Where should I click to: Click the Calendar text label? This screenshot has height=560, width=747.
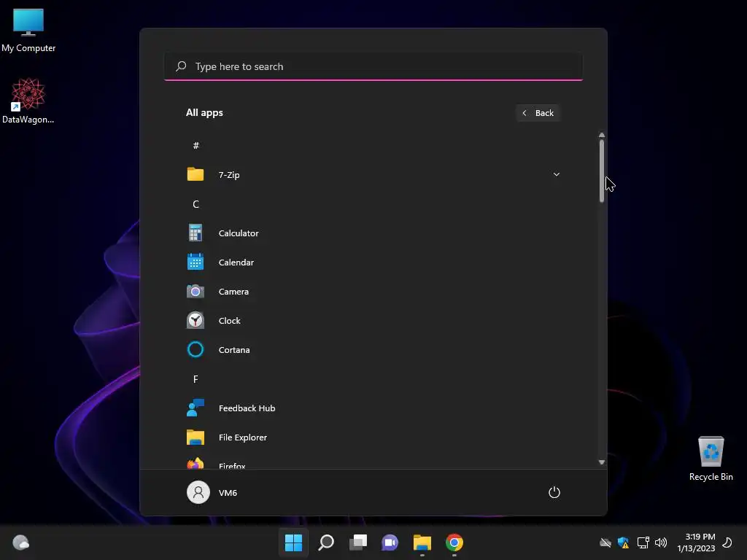tap(236, 262)
